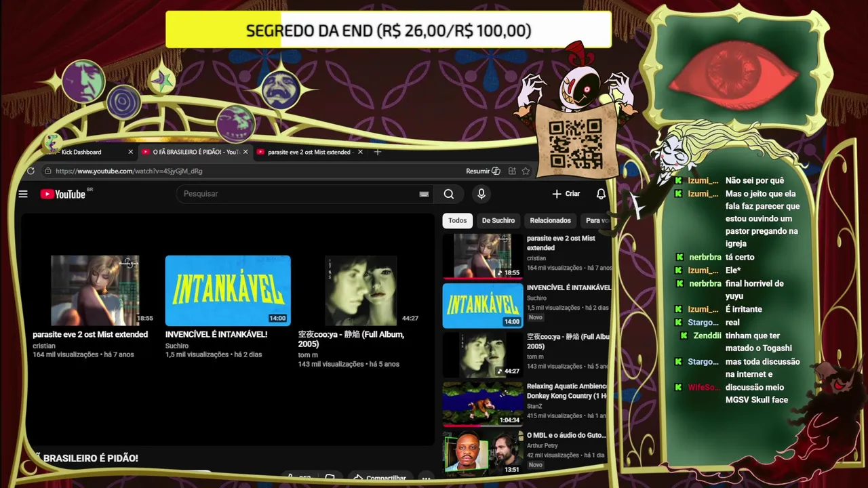
Task: Click the SEGREDO DA END donation goal bar
Action: 389,30
